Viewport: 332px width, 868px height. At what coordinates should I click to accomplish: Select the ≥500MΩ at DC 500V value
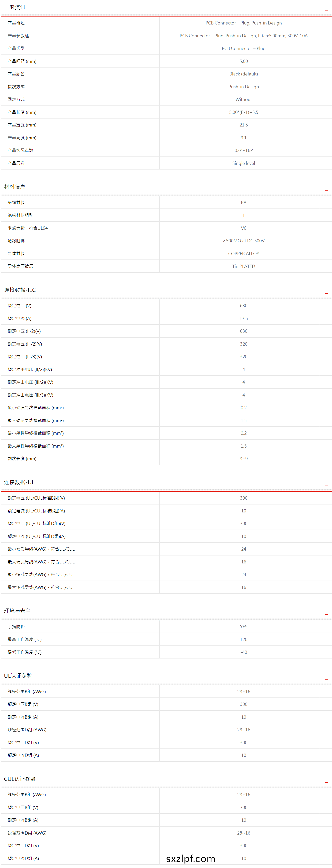point(243,241)
